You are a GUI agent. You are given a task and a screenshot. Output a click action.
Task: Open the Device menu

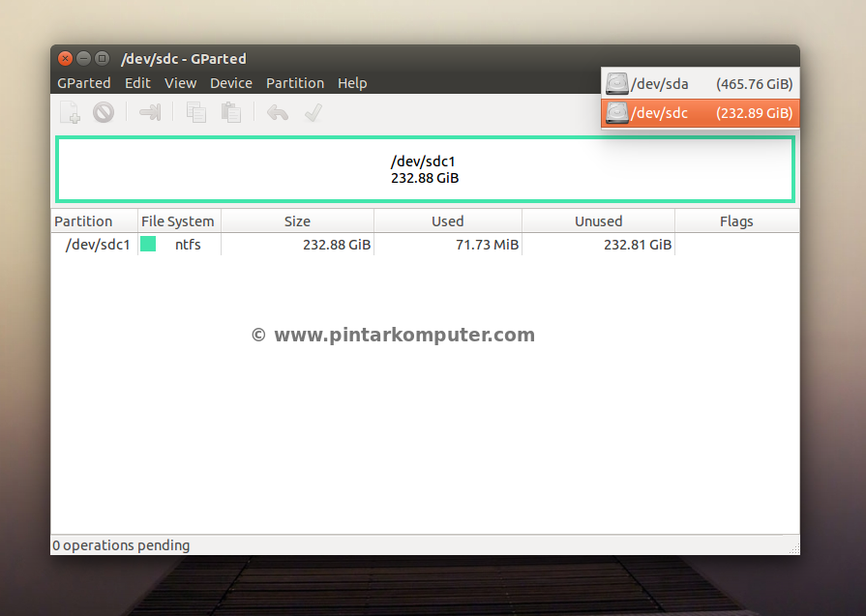point(231,83)
